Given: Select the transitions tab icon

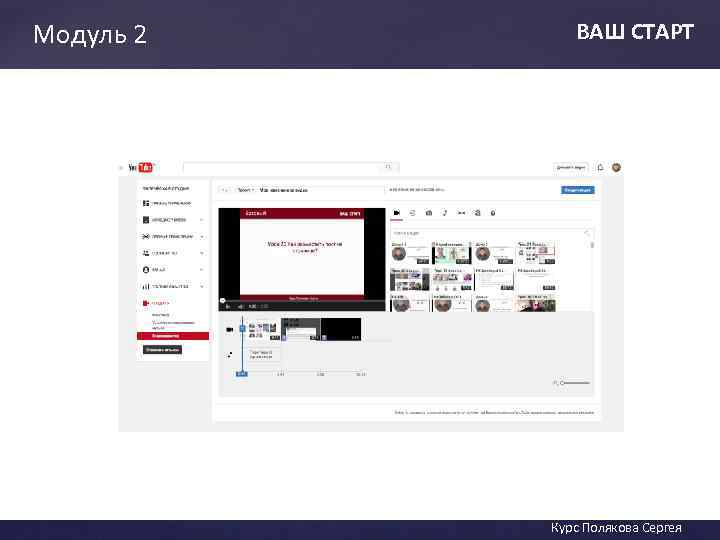Looking at the screenshot, I should coord(461,213).
